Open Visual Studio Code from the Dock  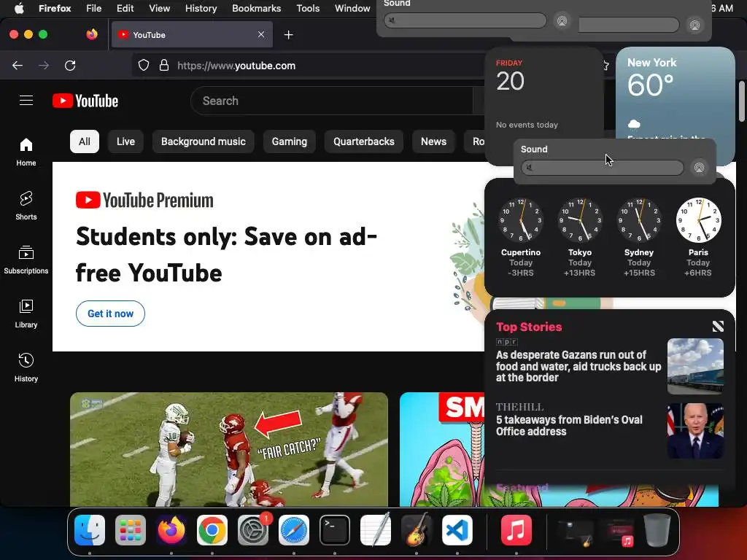(457, 529)
